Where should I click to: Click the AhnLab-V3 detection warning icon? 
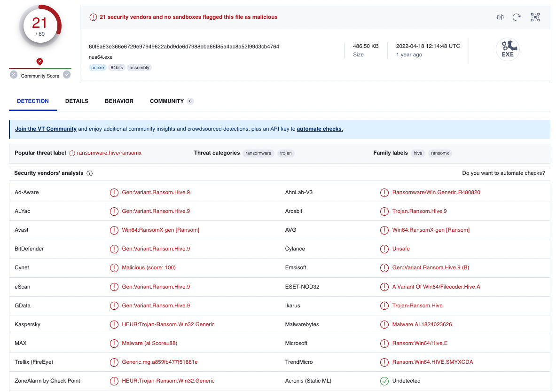pos(384,193)
